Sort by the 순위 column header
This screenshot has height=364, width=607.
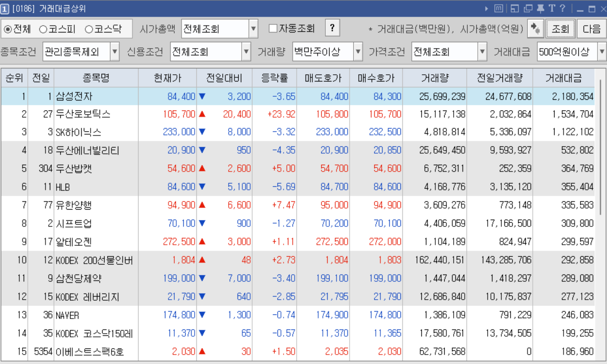tap(14, 78)
